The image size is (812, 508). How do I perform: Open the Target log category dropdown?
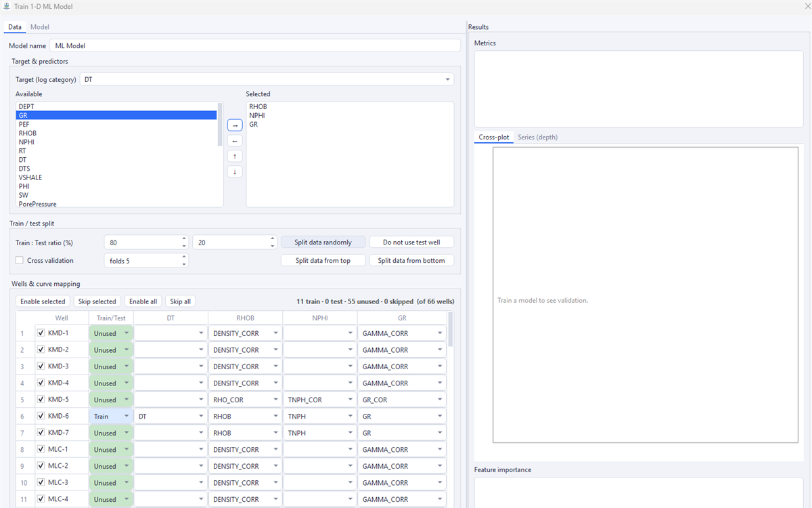pos(267,79)
